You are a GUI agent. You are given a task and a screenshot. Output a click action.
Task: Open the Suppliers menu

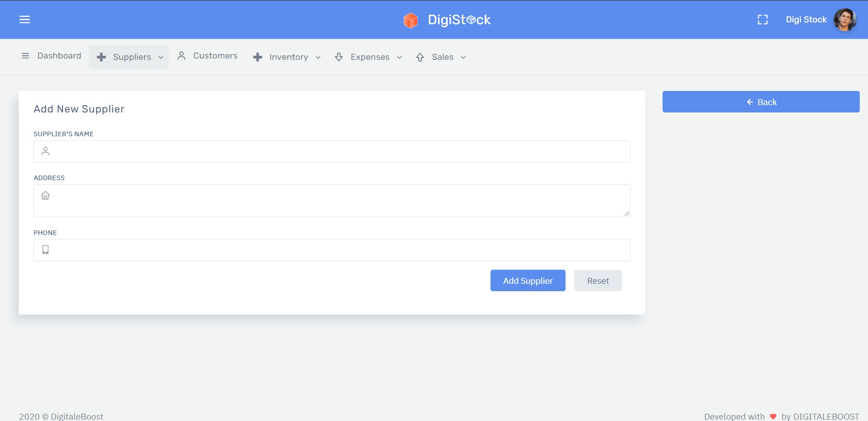(x=129, y=57)
